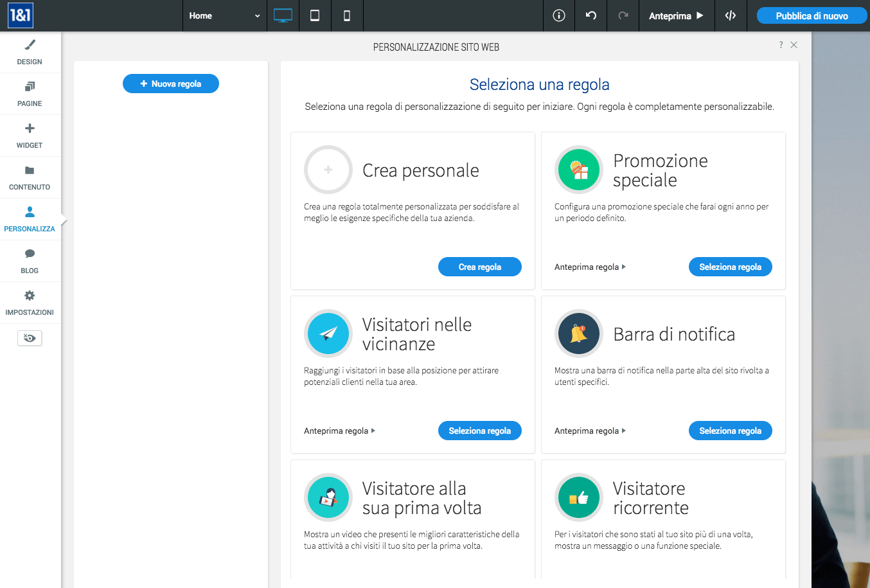Select the Barra di notifica rule
This screenshot has width=870, height=588.
click(x=731, y=431)
